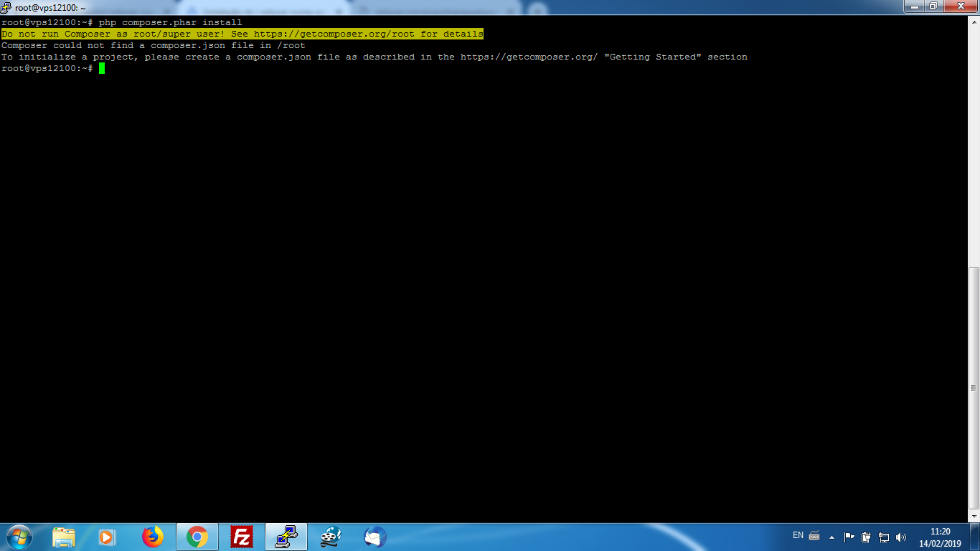Close the PuTTY terminal window

(x=960, y=6)
